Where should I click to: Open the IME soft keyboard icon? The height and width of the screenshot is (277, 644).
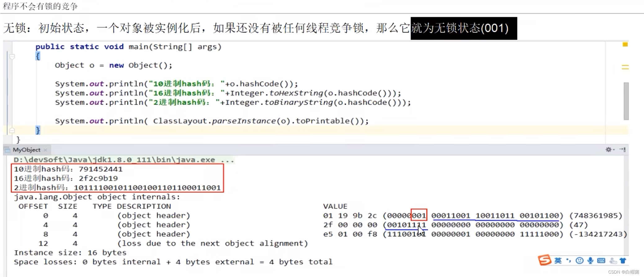click(601, 261)
